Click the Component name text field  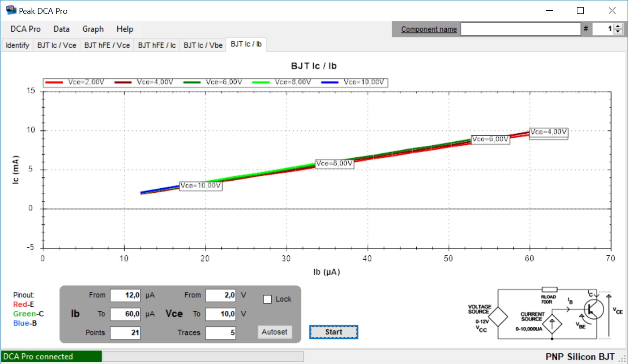tap(520, 29)
